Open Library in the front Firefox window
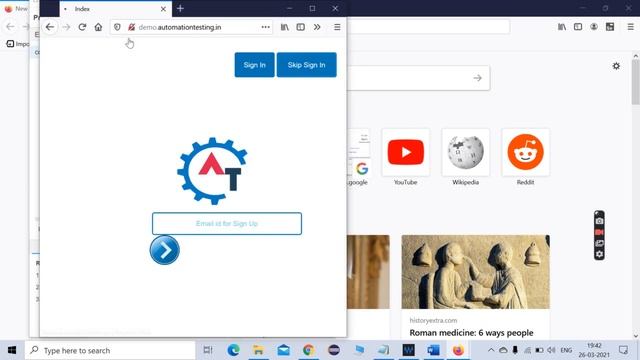The image size is (640, 360). (x=284, y=27)
